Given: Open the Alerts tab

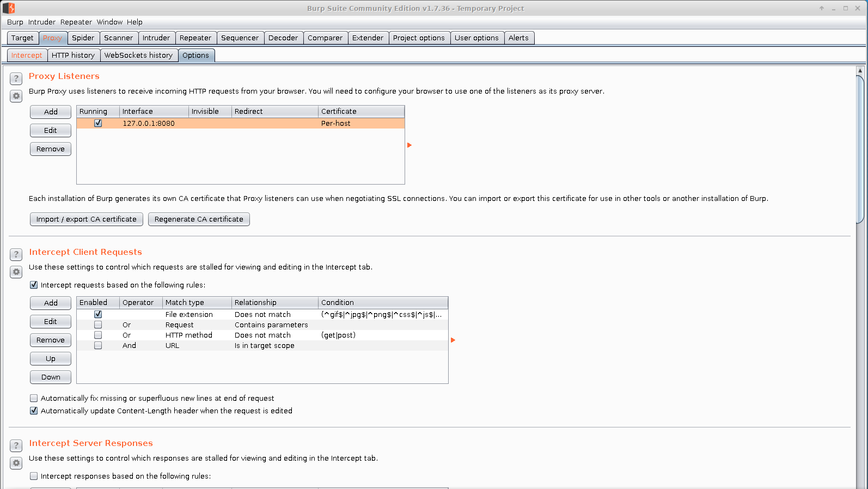Looking at the screenshot, I should tap(518, 38).
